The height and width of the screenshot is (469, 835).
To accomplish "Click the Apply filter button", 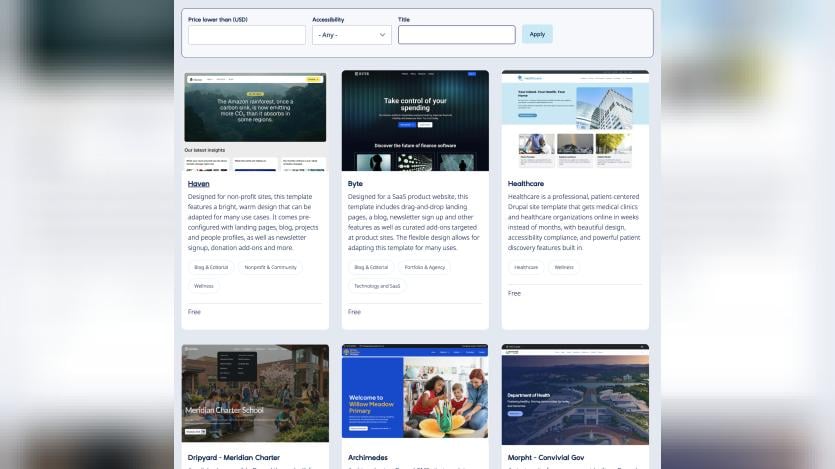I will point(537,34).
